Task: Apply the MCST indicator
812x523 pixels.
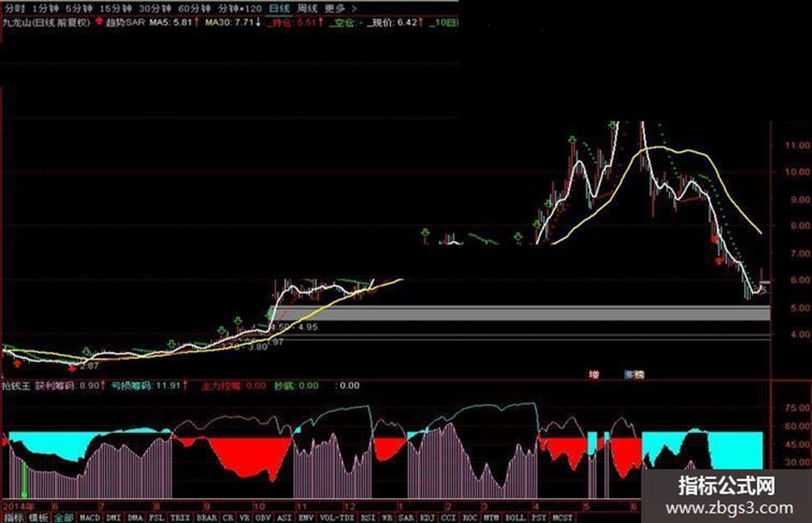Action: (563, 517)
